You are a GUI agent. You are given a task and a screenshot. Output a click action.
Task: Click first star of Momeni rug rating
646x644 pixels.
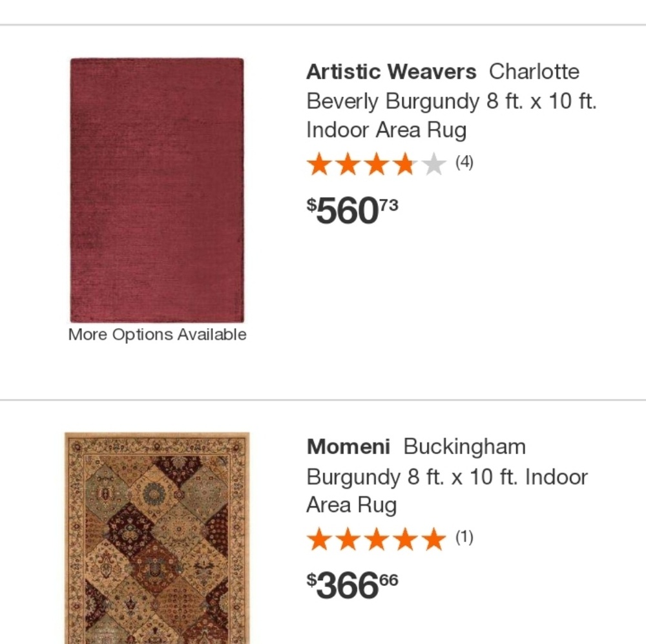point(319,539)
